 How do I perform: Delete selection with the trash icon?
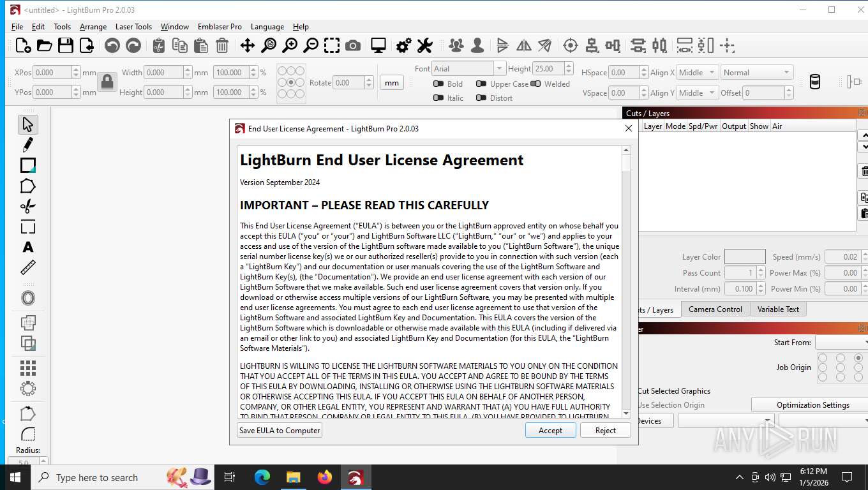[x=222, y=45]
